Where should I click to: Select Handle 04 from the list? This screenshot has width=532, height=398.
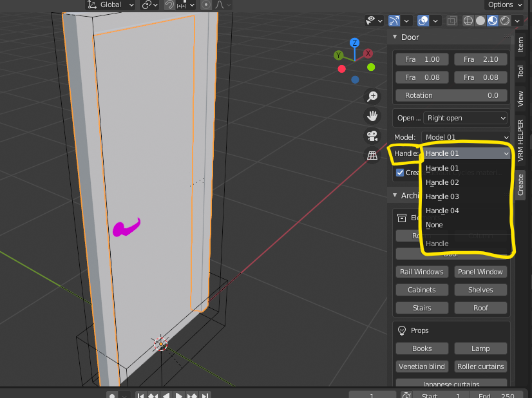point(467,211)
